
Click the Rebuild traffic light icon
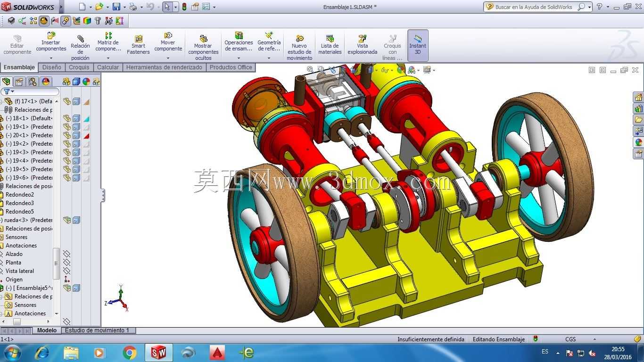pos(184,7)
